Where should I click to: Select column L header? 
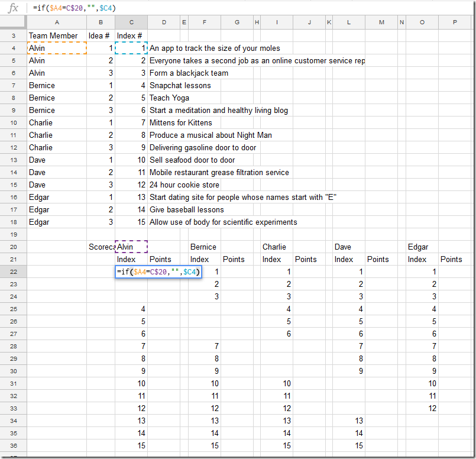click(349, 22)
